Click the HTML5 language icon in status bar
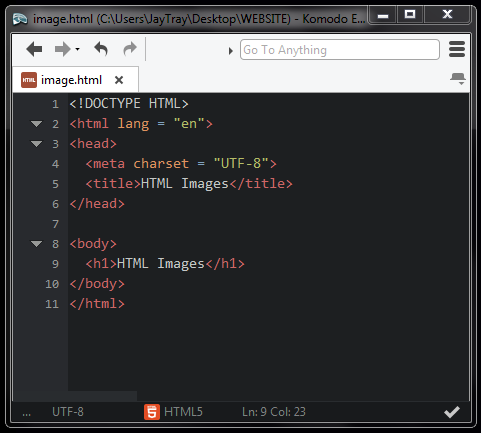 point(152,412)
